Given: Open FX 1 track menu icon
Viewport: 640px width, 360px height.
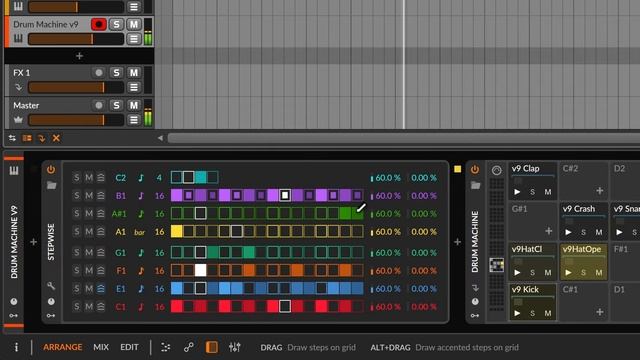Looking at the screenshot, I should click(x=133, y=87).
